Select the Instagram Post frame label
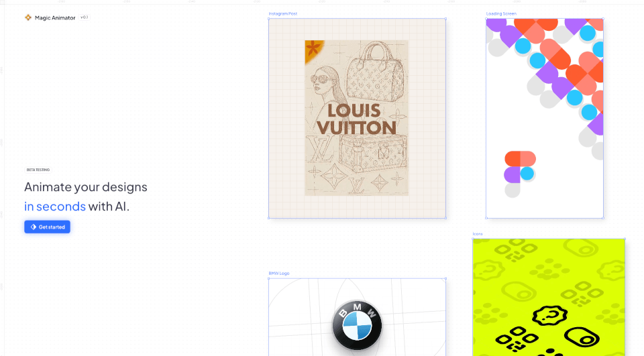644x356 pixels. click(x=282, y=13)
